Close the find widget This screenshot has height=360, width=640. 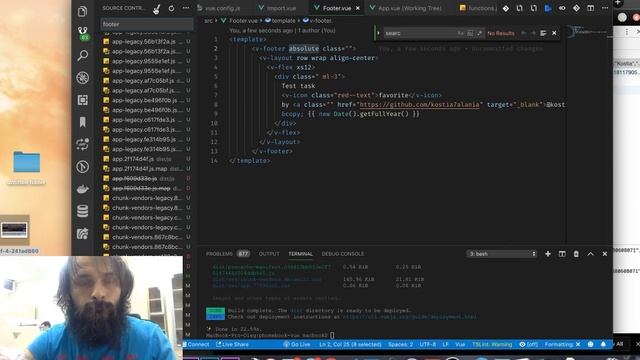tap(554, 33)
